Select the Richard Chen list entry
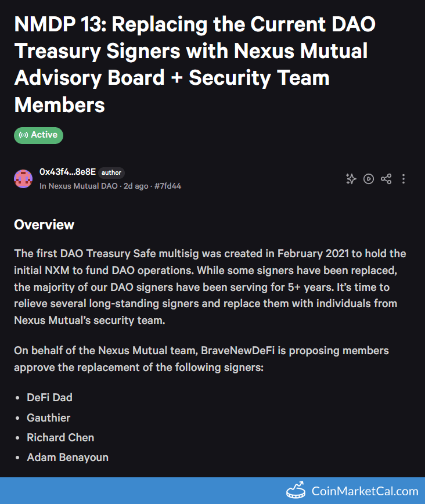The image size is (425, 504). (60, 437)
